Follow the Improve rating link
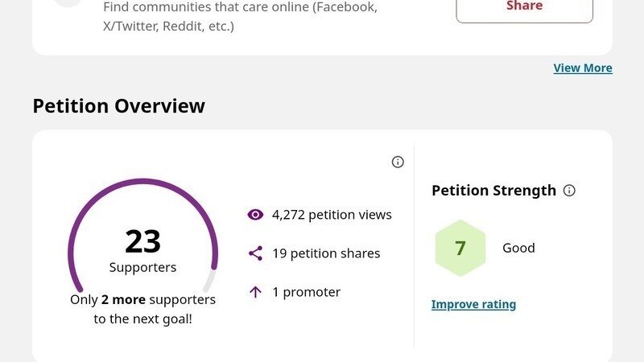Viewport: 644px width, 362px height. [473, 304]
